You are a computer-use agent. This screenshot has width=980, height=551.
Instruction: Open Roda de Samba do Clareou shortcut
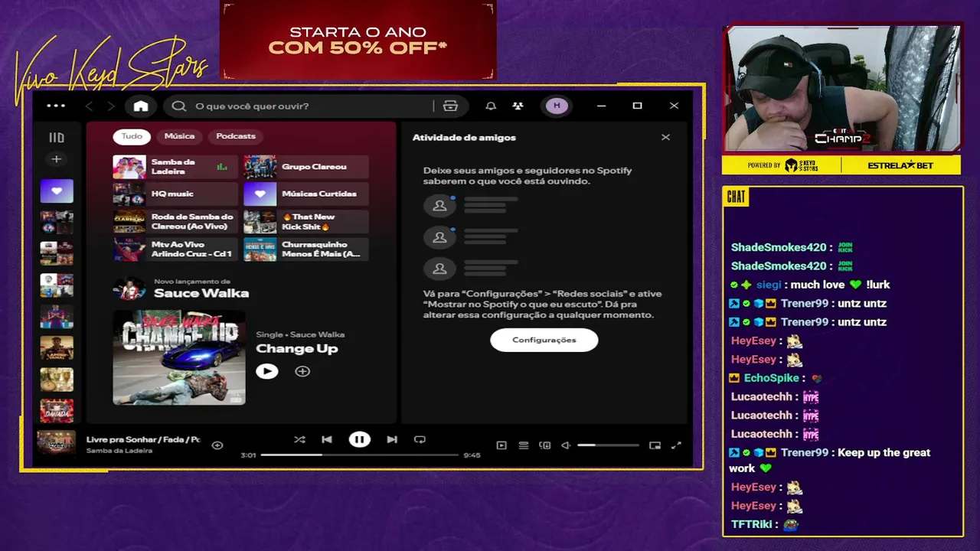tap(175, 222)
